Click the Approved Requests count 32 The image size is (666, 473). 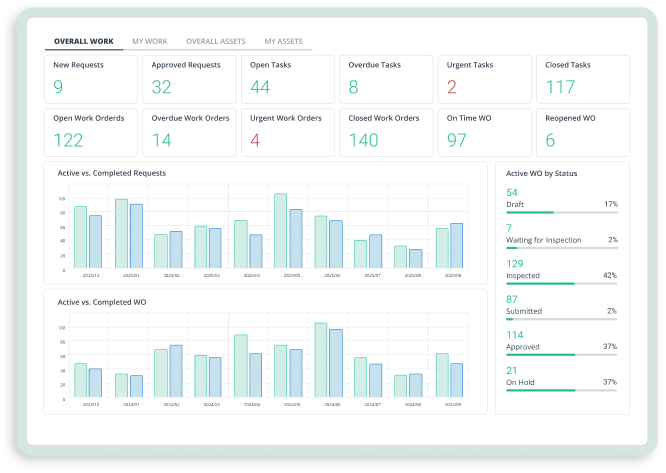(162, 88)
